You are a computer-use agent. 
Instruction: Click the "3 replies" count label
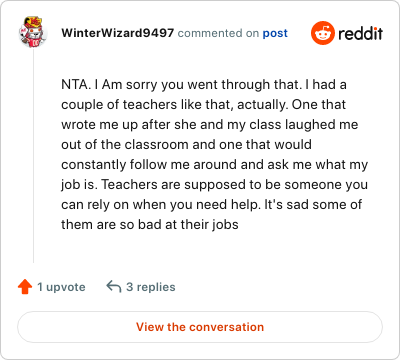point(151,287)
